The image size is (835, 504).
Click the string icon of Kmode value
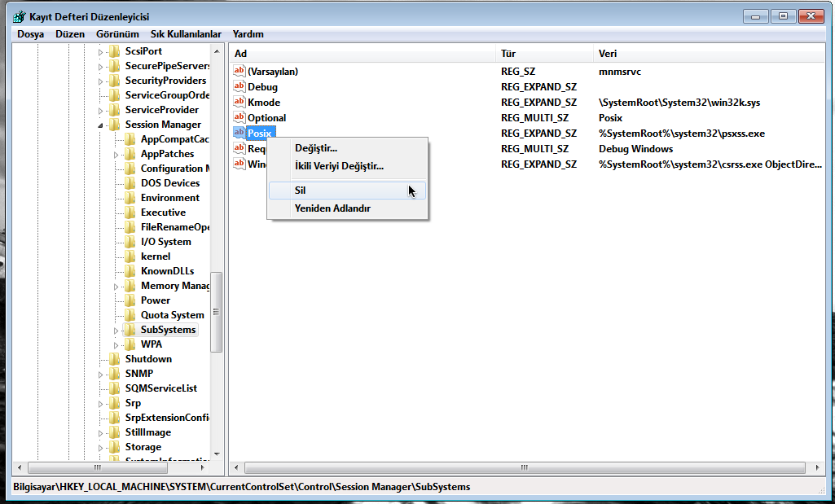point(240,102)
